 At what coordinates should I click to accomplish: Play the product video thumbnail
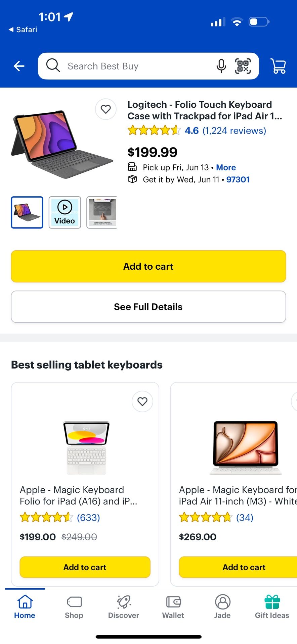point(65,212)
